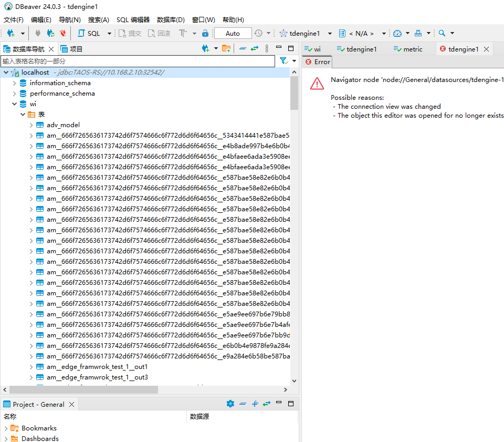Open dropdown arrow beside tdengine1 connection selector
The width and height of the screenshot is (504, 442).
pyautogui.click(x=330, y=33)
